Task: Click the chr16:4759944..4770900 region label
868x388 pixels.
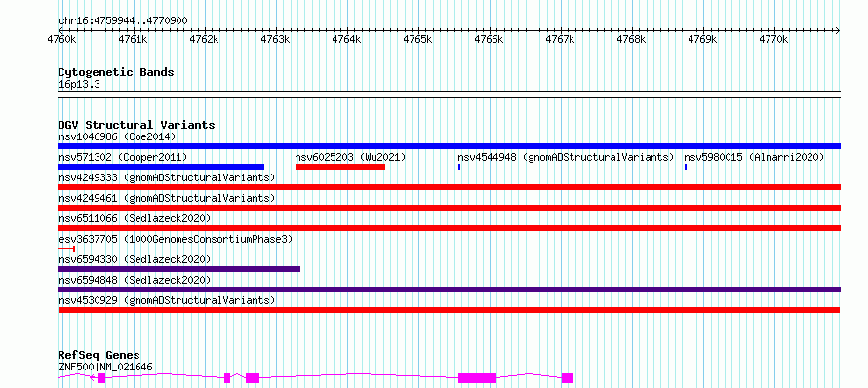Action: pyautogui.click(x=123, y=20)
